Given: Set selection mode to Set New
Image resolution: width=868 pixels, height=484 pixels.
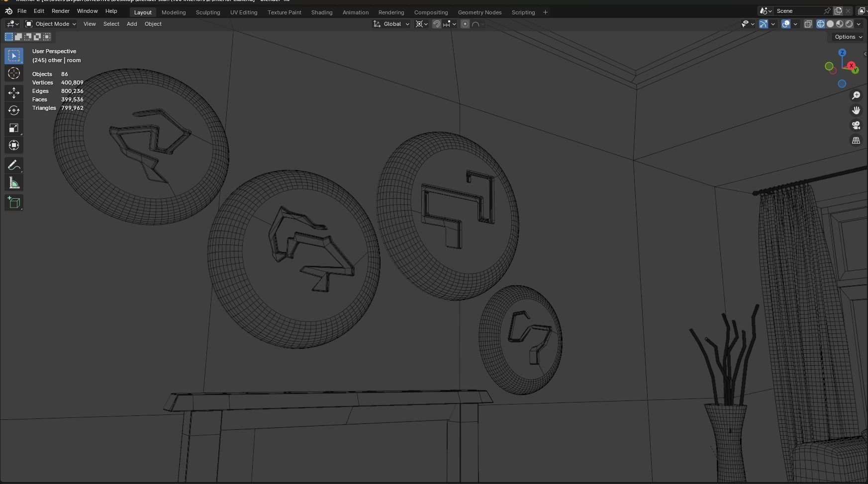Looking at the screenshot, I should 9,37.
